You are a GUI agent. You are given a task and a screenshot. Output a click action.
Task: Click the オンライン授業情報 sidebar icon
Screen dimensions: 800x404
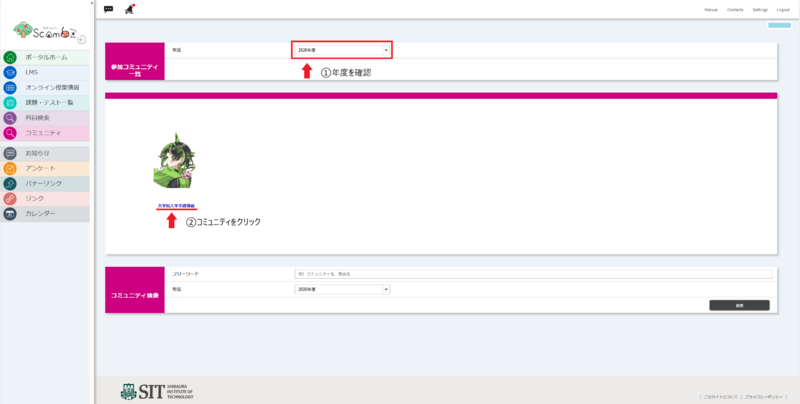[x=10, y=87]
